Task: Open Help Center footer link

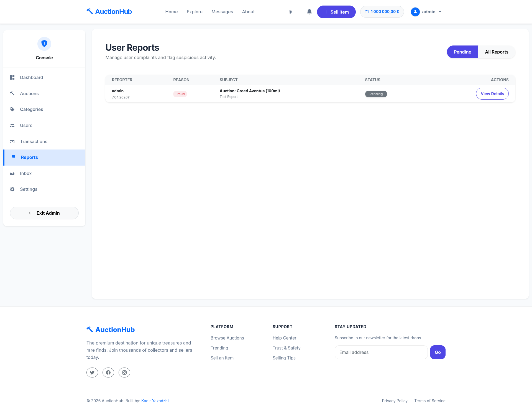Action: click(x=284, y=338)
